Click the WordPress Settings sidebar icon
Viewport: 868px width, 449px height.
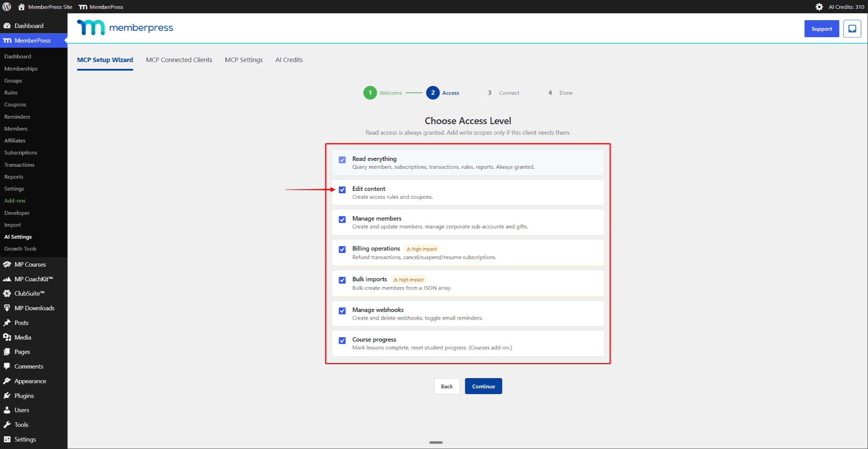[x=7, y=439]
